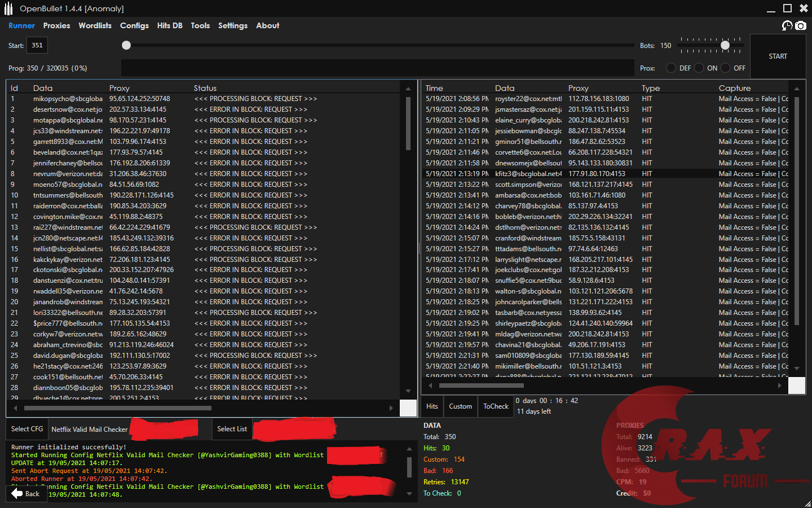The image size is (812, 508).
Task: Show the Hits results list
Action: click(432, 406)
